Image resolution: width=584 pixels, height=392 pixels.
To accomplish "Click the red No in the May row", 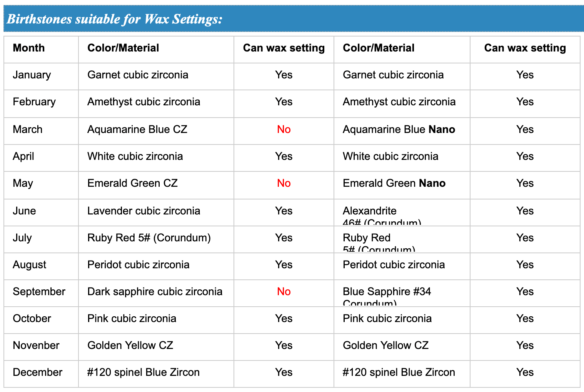I will (284, 183).
